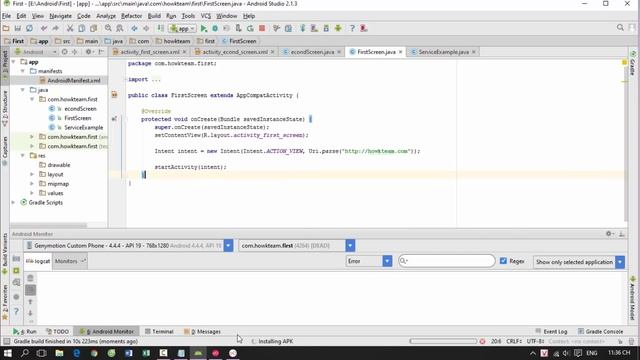Click the Paste icon in toolbar
Image resolution: width=640 pixels, height=360 pixels.
pos(93,28)
